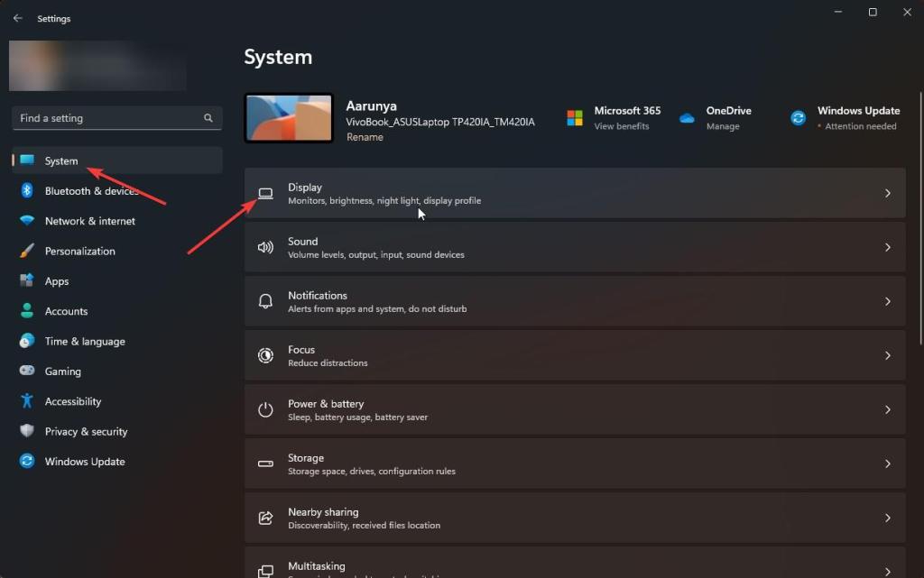
Task: Go to Time & language section
Action: [x=85, y=342]
